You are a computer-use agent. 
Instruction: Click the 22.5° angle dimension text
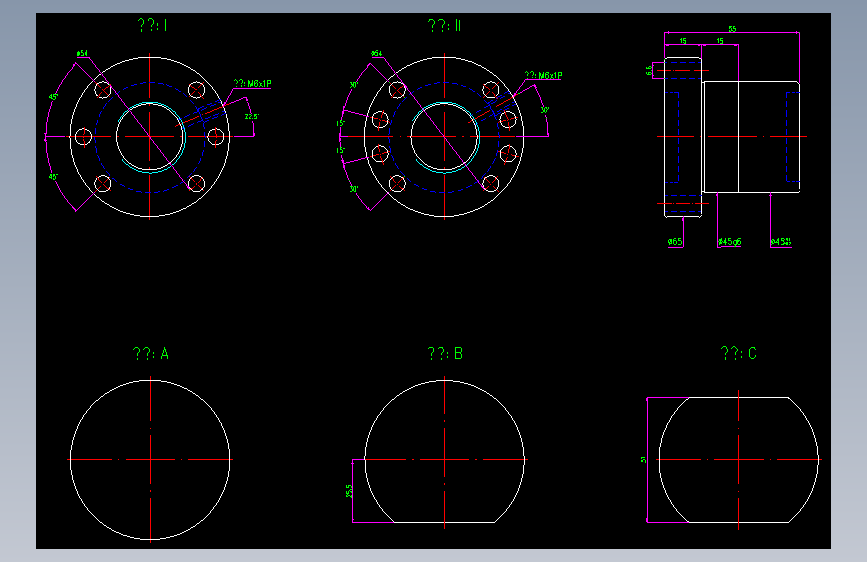coord(252,117)
